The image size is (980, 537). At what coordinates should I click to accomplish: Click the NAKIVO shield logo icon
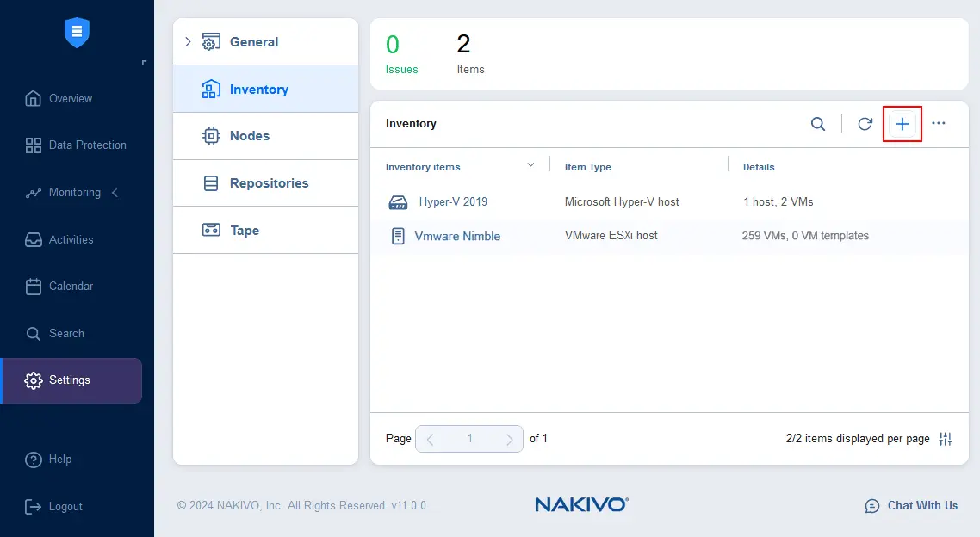point(77,33)
